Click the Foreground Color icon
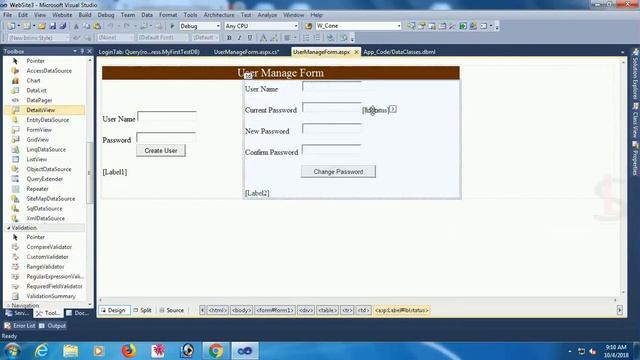 pyautogui.click(x=263, y=38)
